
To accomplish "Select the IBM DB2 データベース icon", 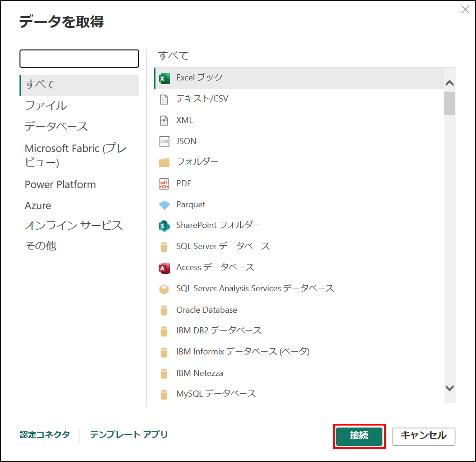I will pos(164,331).
